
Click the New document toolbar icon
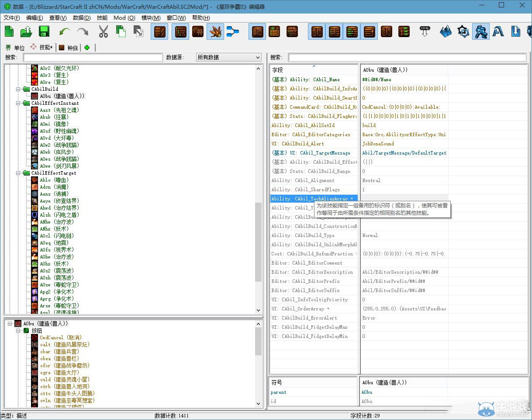point(9,31)
